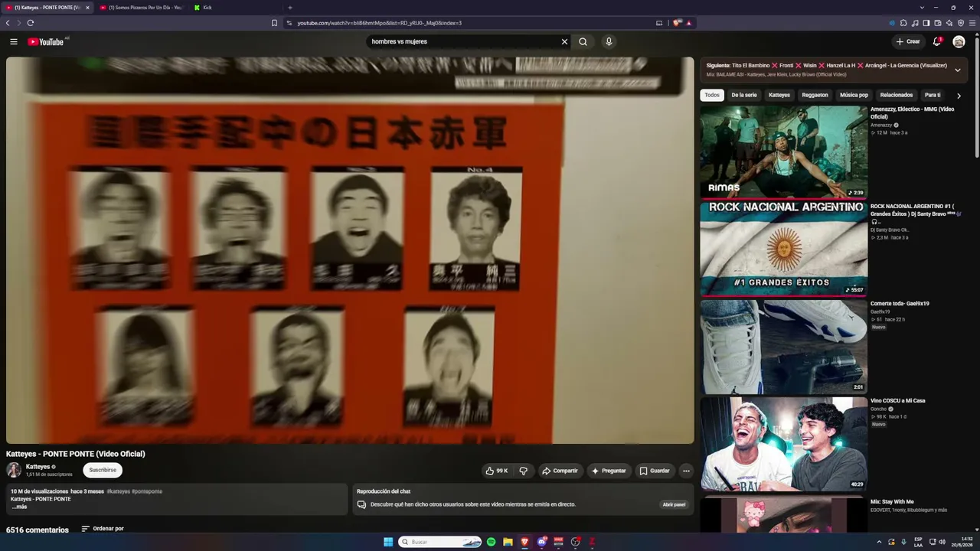Save video with the Guardar button
This screenshot has width=980, height=551.
tap(655, 471)
